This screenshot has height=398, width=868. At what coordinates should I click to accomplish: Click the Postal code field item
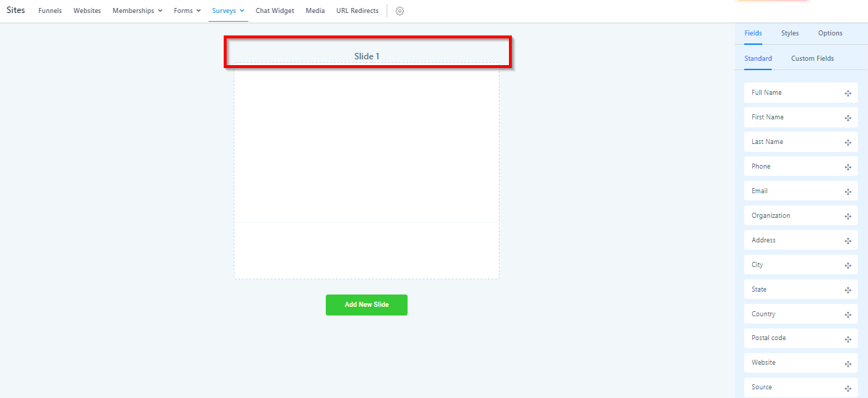pos(768,338)
